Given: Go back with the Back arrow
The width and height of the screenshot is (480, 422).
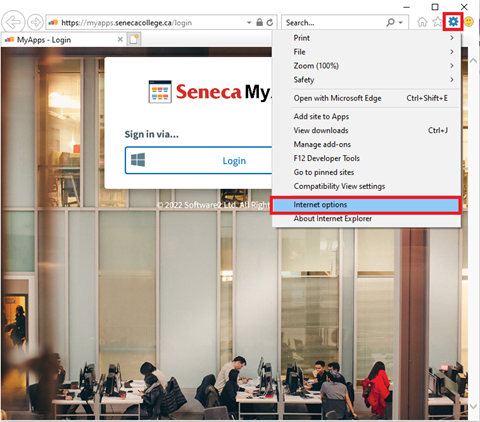Looking at the screenshot, I should [13, 23].
